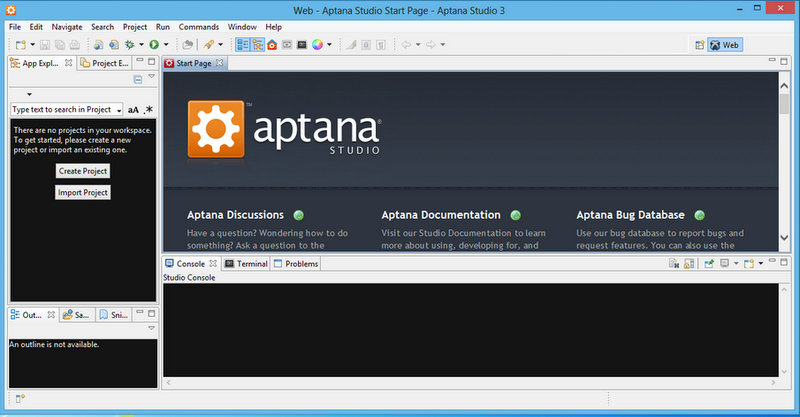
Task: Switch to the Terminal tab
Action: pos(246,264)
